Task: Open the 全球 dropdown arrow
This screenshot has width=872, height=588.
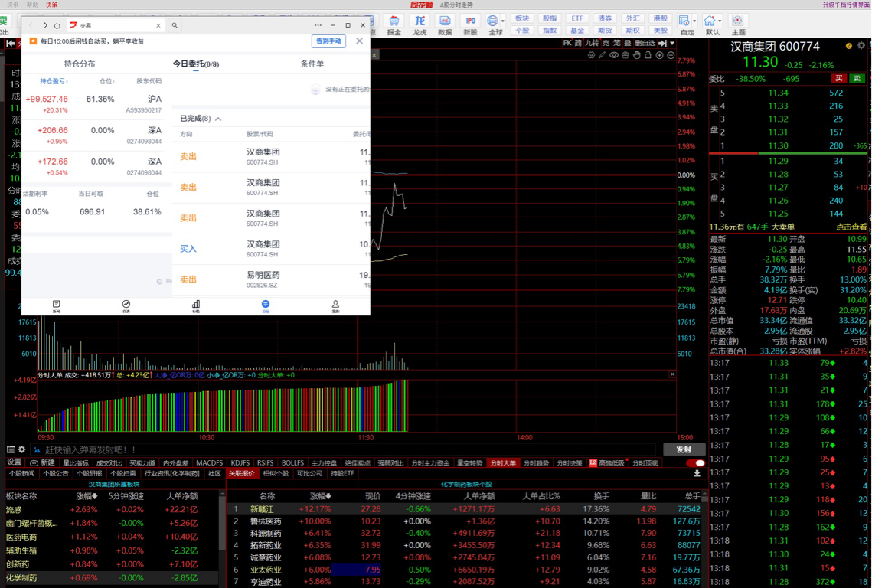Action: pos(503,21)
